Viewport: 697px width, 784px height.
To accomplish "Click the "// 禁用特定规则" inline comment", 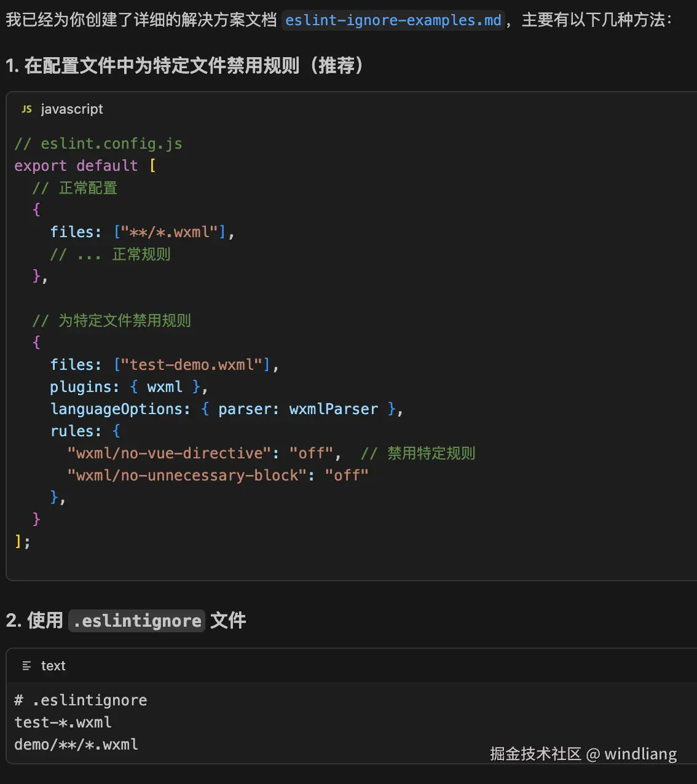I will 418,453.
